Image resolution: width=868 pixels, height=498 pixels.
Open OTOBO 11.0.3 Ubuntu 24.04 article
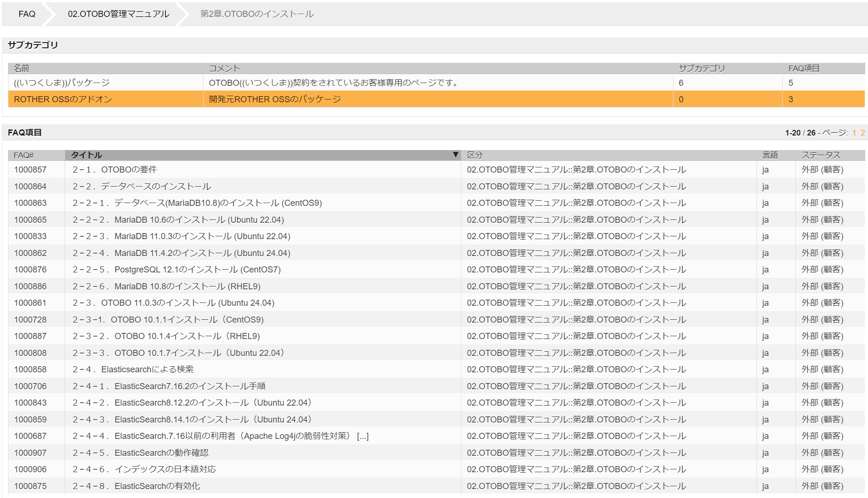(174, 303)
